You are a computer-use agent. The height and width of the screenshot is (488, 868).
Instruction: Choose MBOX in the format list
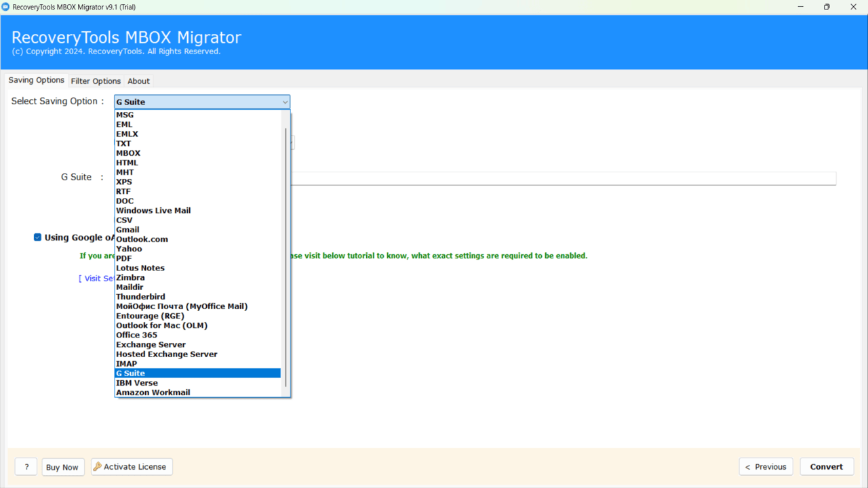click(197, 153)
